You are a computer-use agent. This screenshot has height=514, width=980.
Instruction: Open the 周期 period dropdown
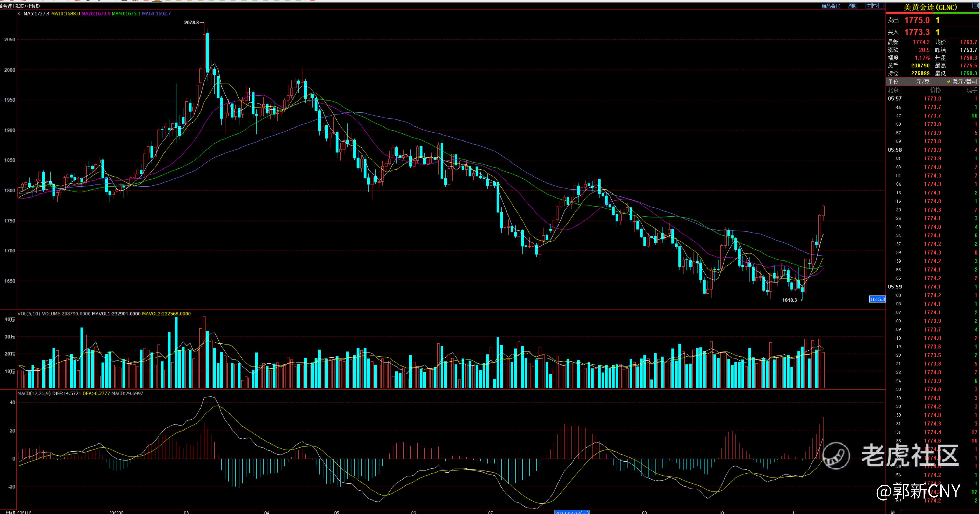853,6
